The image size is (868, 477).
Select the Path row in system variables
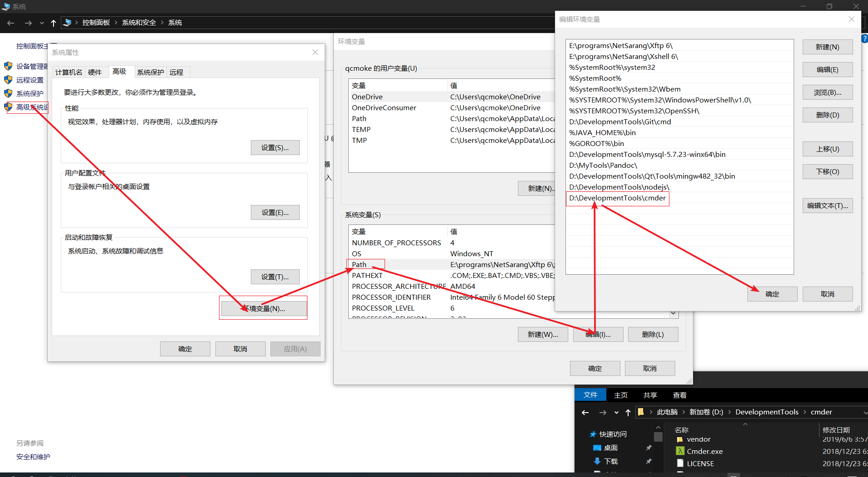[359, 264]
